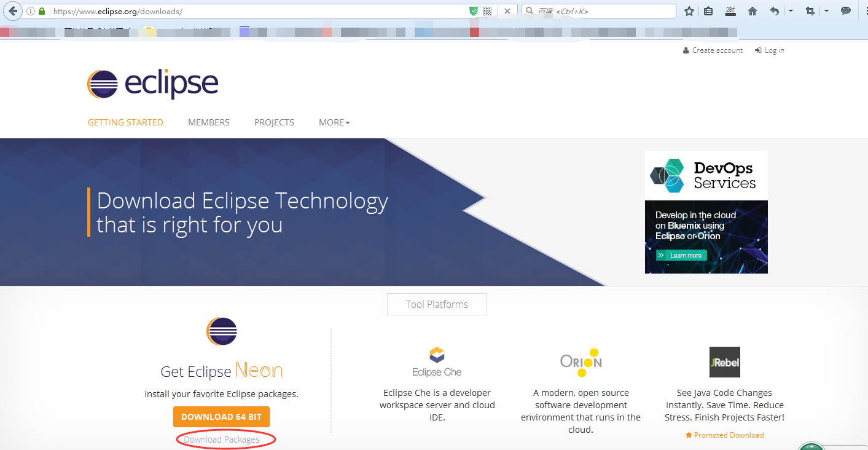Screen dimensions: 868x450
Task: Open the chat bubble toolbar icon
Action: (846, 11)
